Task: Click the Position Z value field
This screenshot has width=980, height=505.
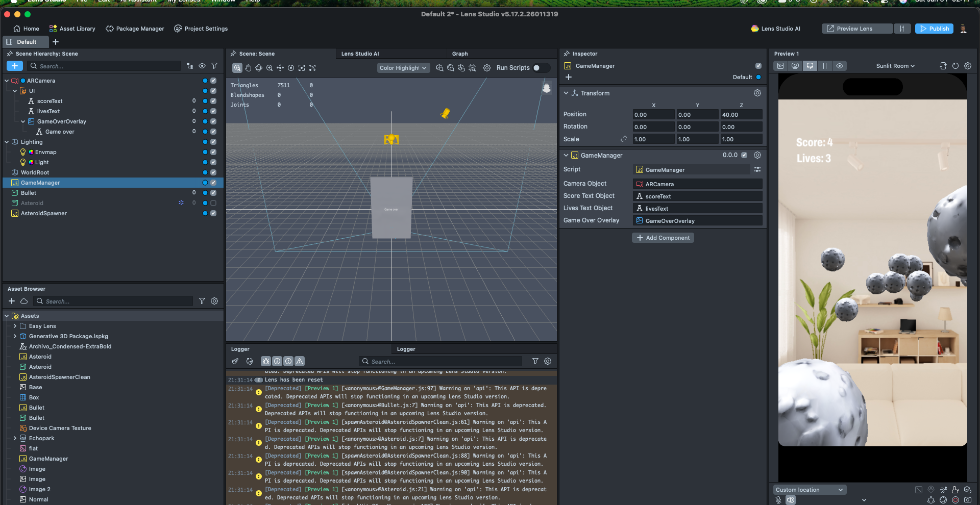Action: pyautogui.click(x=741, y=115)
